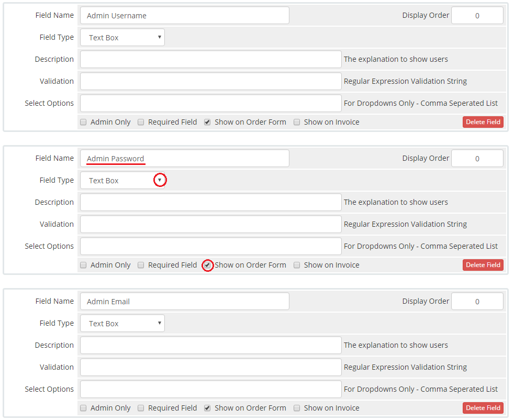
Task: Delete the Admin Password field
Action: 483,265
